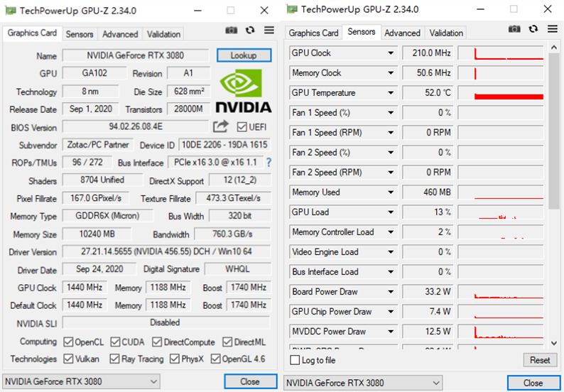Toggle the Ray Tracing checkbox
This screenshot has width=564, height=392.
[x=115, y=359]
